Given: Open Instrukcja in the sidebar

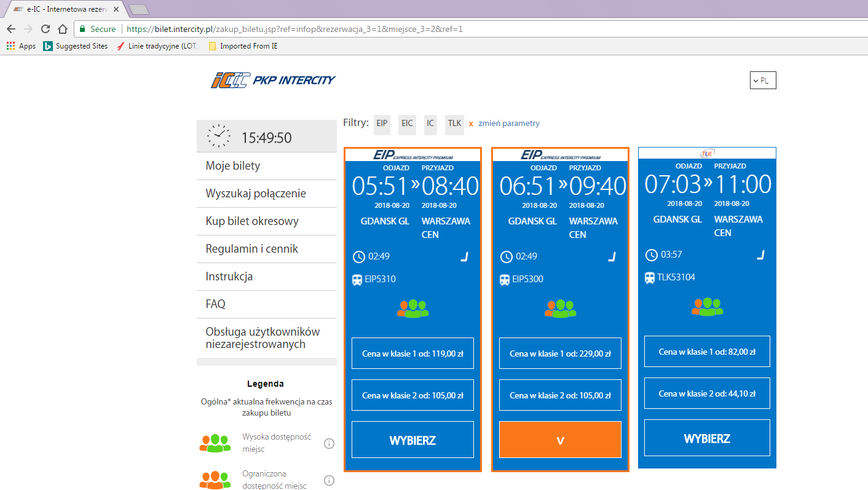Looking at the screenshot, I should tap(267, 277).
